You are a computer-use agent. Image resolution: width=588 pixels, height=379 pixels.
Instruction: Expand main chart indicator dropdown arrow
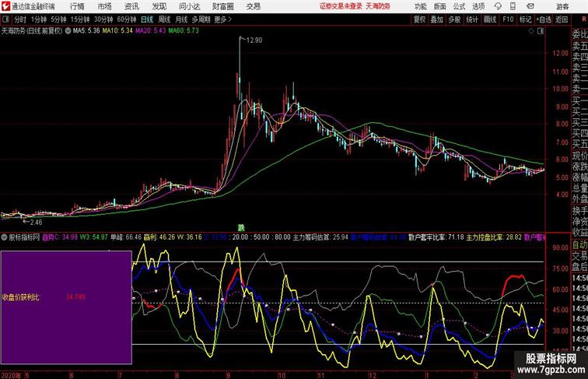(68, 31)
